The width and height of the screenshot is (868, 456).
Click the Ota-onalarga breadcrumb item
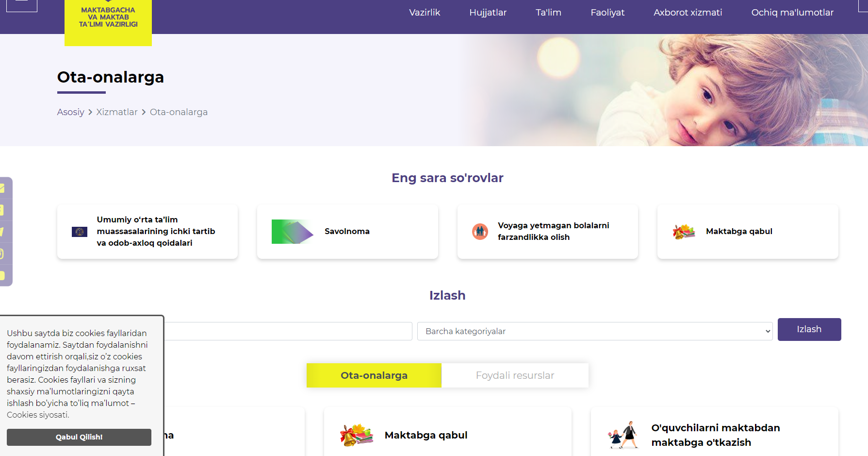point(179,112)
